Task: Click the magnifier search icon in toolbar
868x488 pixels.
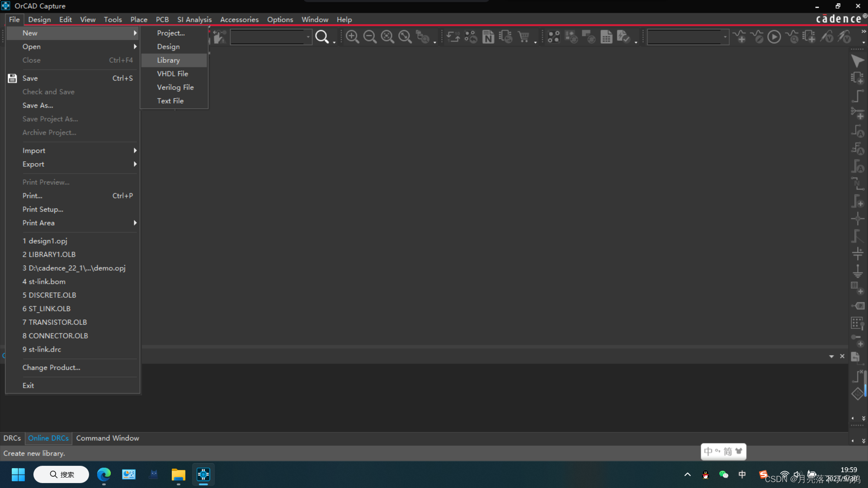Action: tap(322, 37)
